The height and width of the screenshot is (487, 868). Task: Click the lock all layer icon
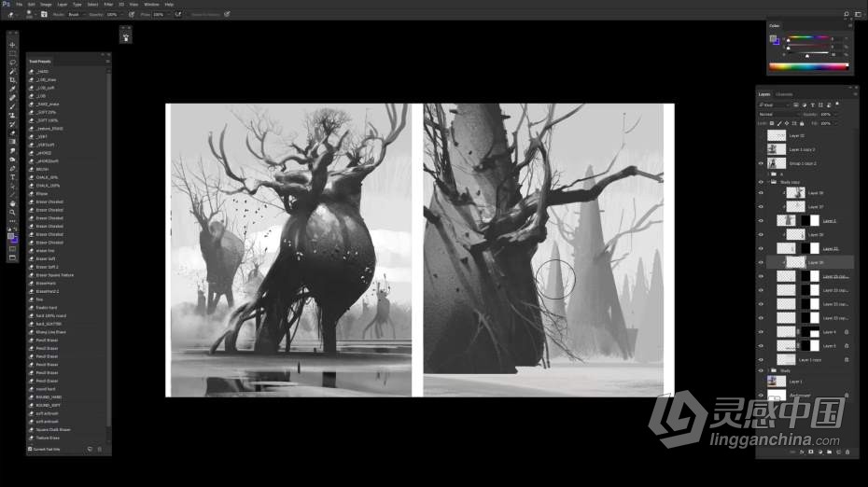point(802,123)
